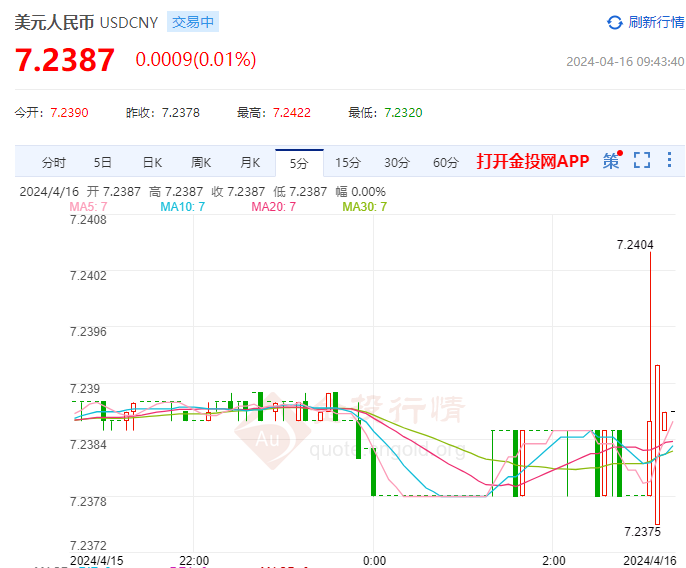Image resolution: width=686 pixels, height=568 pixels.
Task: Open the three-dot more options menu
Action: [669, 161]
